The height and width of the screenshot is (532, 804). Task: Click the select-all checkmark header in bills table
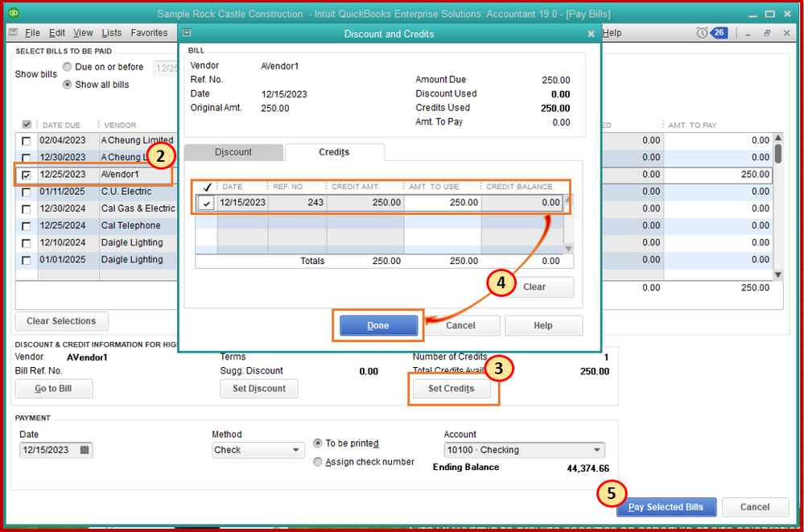[27, 125]
